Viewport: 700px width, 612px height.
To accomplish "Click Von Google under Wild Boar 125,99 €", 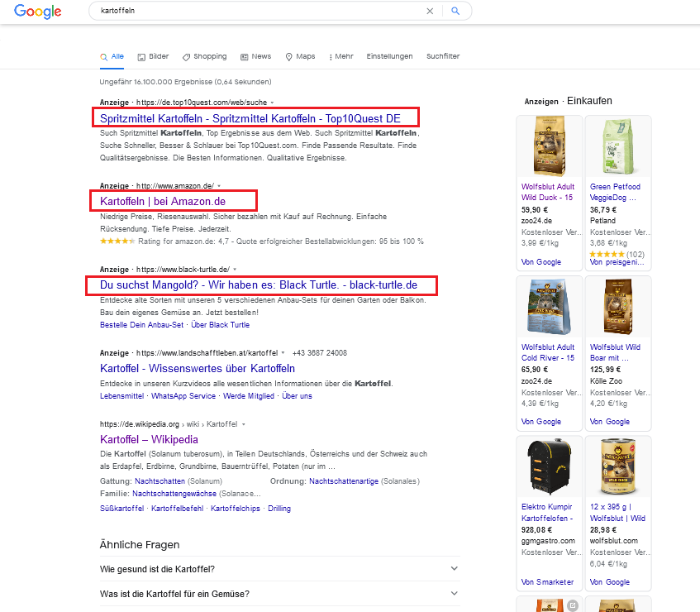I will click(609, 422).
